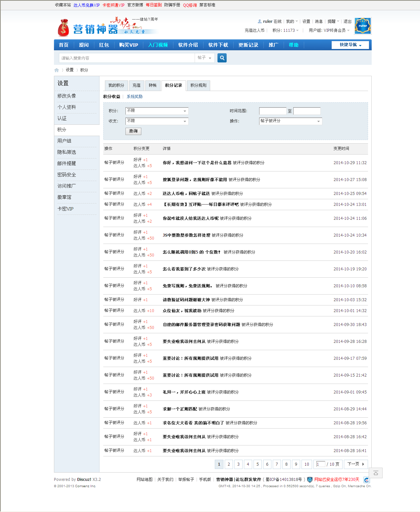Open the 操作 dropdown showing 帖子被评分

(x=290, y=121)
